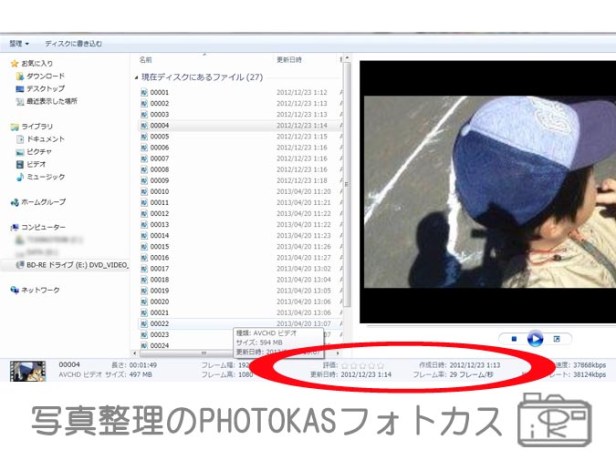
Task: Click the preview seek bar
Action: coord(491,326)
